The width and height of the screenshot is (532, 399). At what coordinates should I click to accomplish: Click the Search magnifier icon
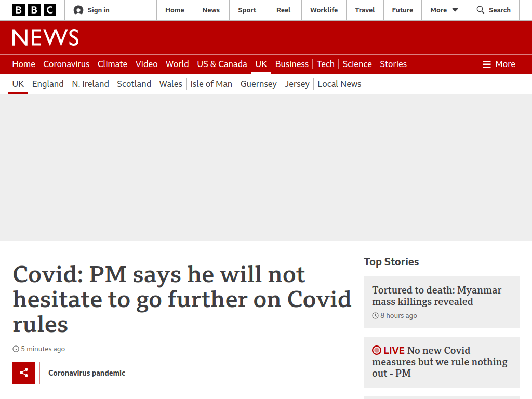481,10
